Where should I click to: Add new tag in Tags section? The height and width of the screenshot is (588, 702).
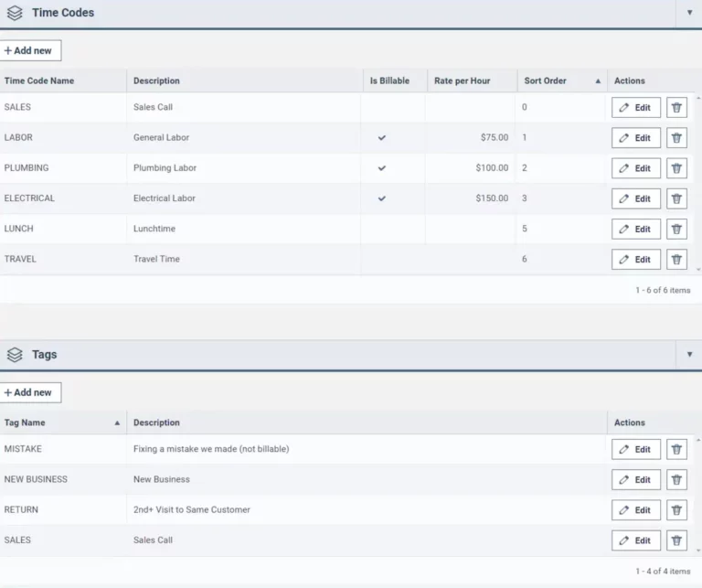(31, 392)
